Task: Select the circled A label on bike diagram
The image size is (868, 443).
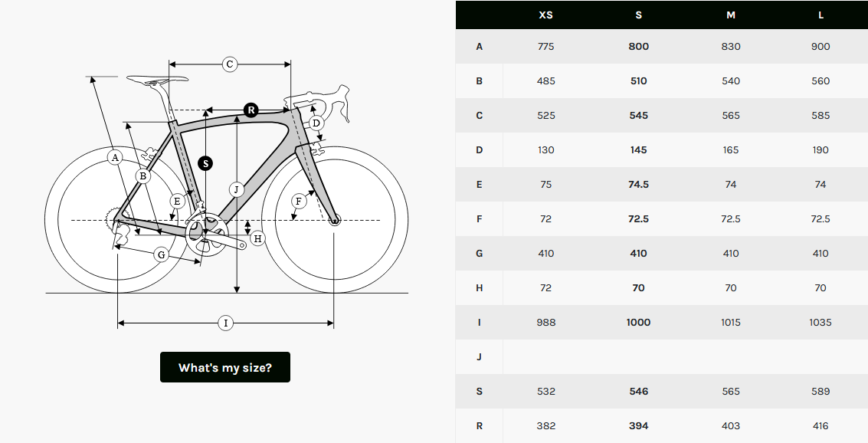Action: [115, 158]
